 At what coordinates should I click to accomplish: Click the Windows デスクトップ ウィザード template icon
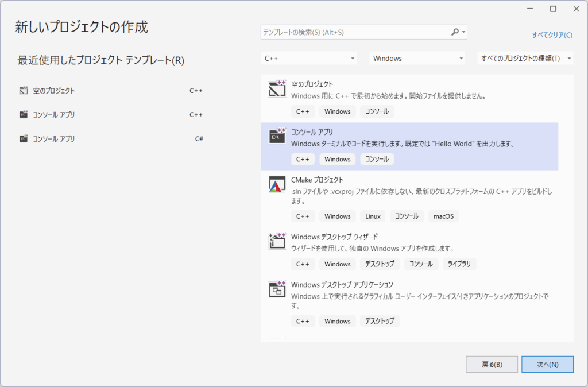277,242
